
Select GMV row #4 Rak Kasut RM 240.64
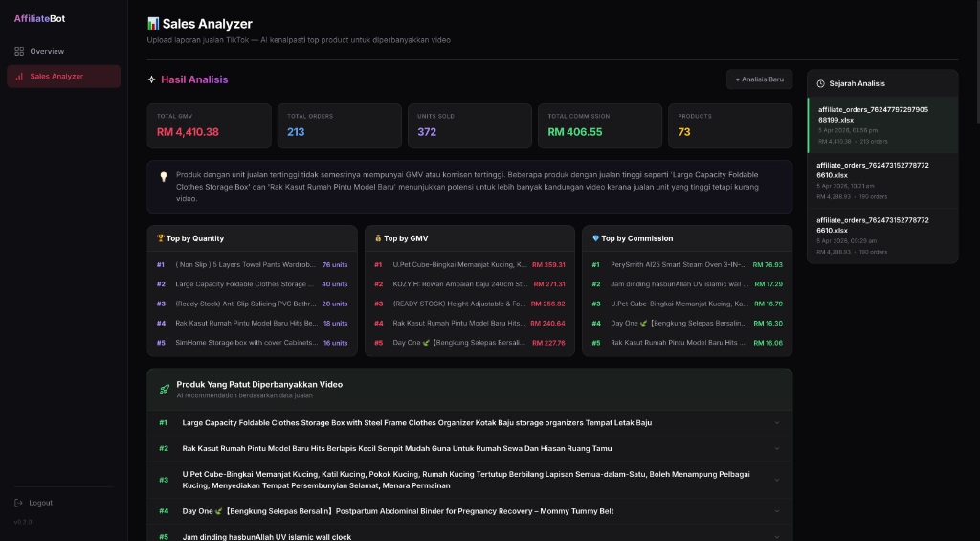tap(469, 323)
